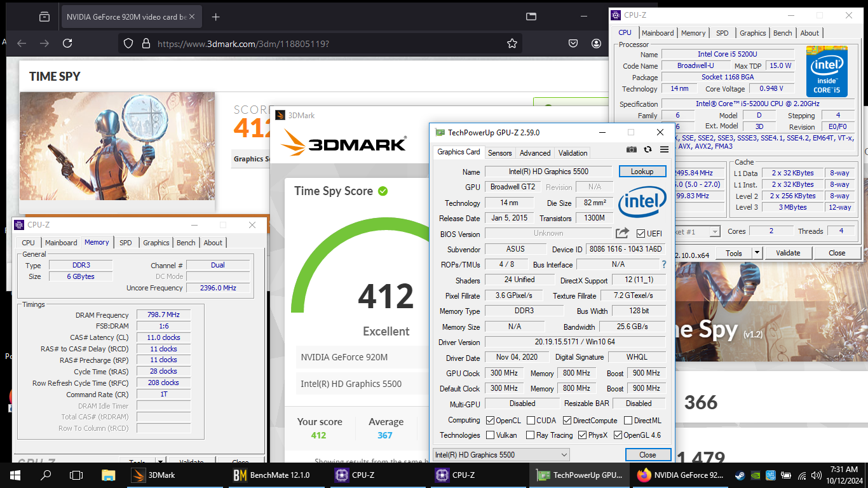This screenshot has height=488, width=868.
Task: Open the Firefox account icon
Action: click(x=596, y=43)
